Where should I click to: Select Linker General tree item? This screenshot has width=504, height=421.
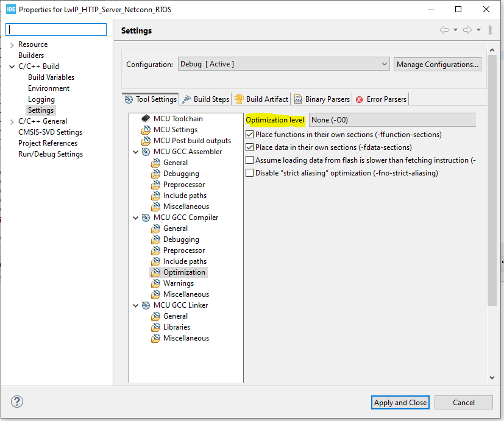(x=175, y=316)
